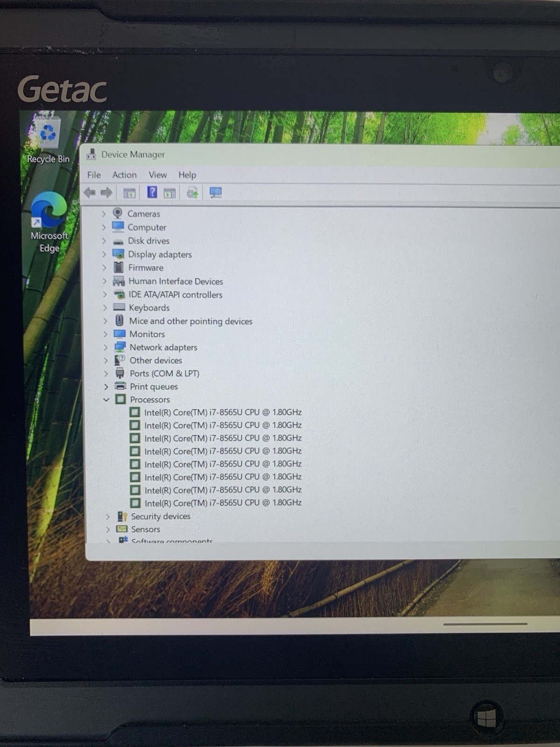Select the first Intel Core i7-8565U processor entry
The image size is (560, 747).
(x=223, y=412)
